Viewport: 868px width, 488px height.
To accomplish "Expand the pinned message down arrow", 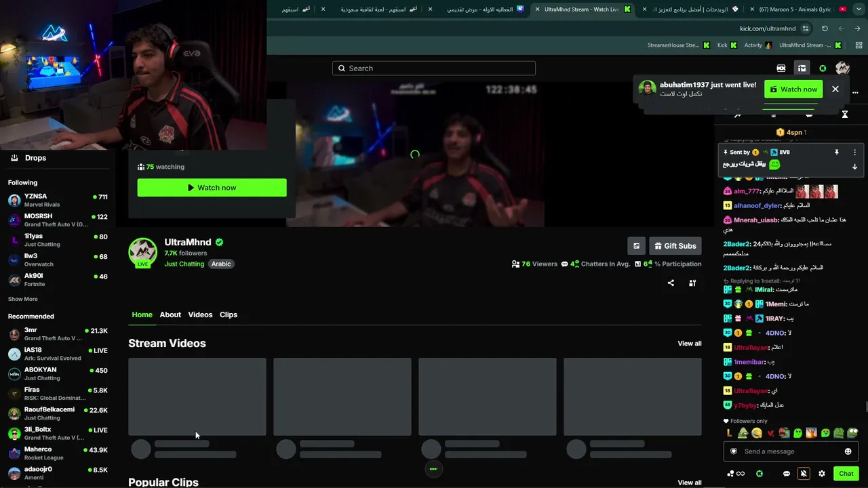I will [854, 167].
